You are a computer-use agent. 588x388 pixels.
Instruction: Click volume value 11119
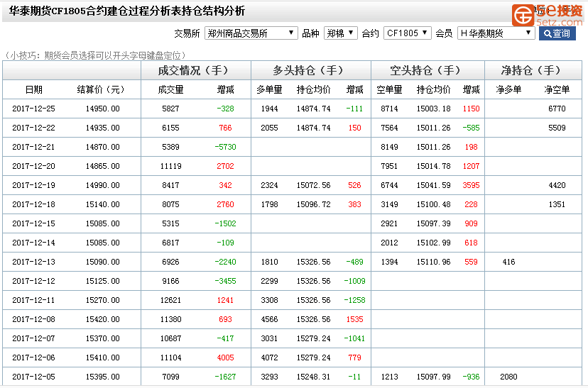[x=170, y=166]
